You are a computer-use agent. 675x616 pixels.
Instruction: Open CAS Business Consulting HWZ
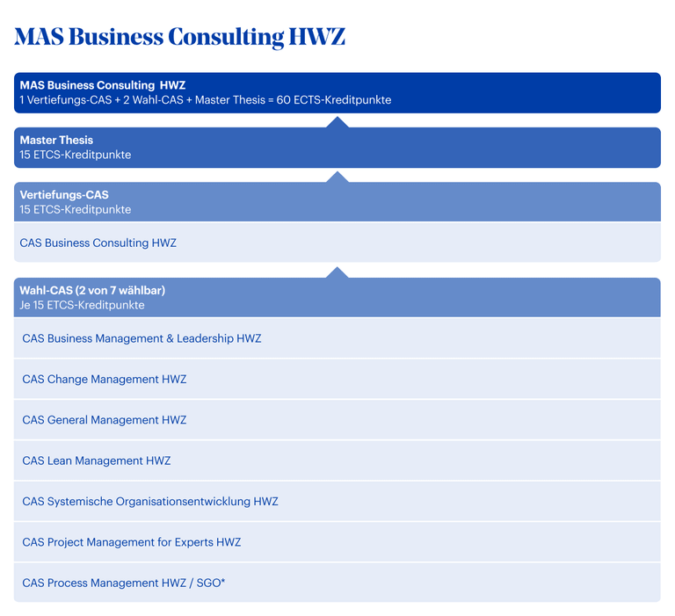(337, 243)
